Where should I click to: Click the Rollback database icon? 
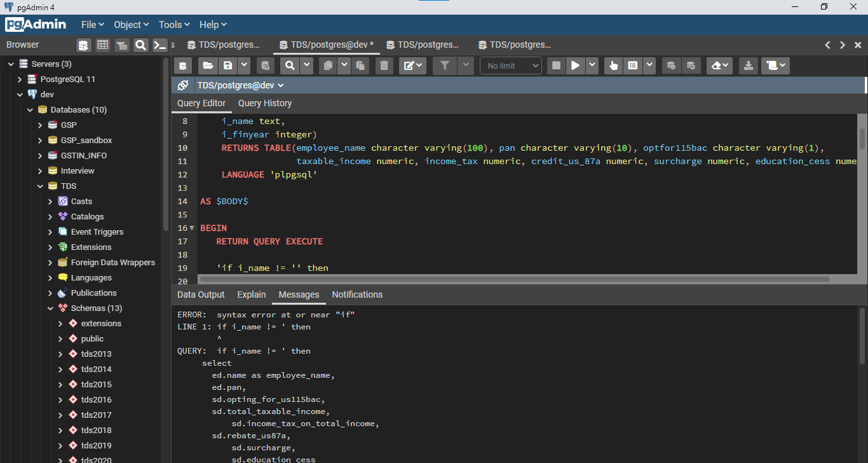click(x=691, y=66)
